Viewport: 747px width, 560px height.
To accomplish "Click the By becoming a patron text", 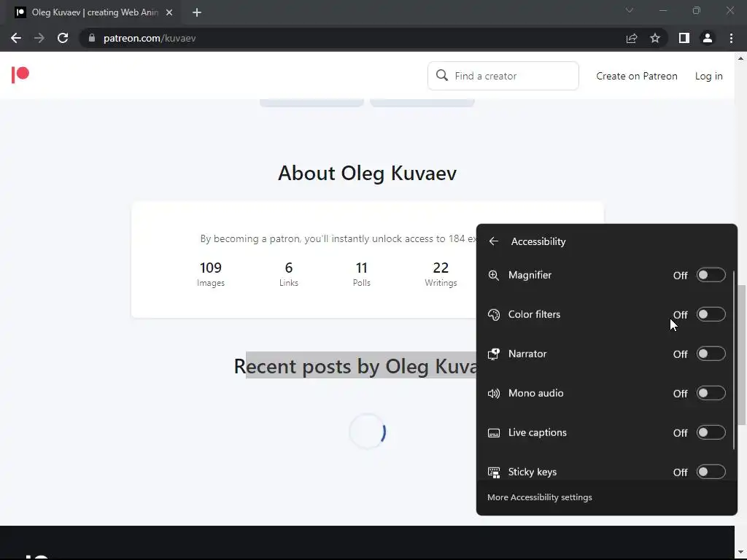I will tap(338, 238).
